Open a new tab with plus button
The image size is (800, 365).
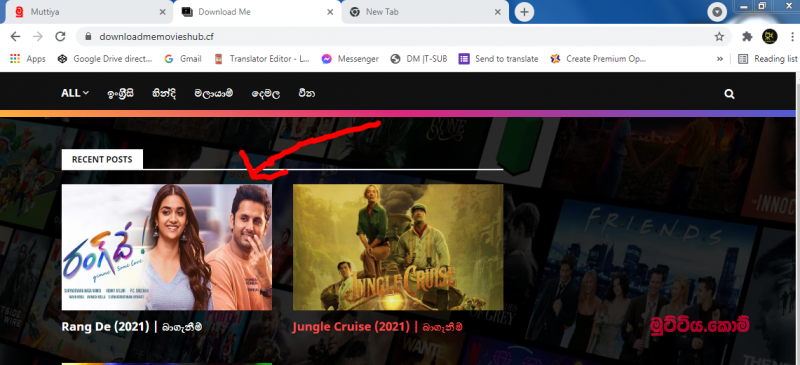tap(524, 12)
